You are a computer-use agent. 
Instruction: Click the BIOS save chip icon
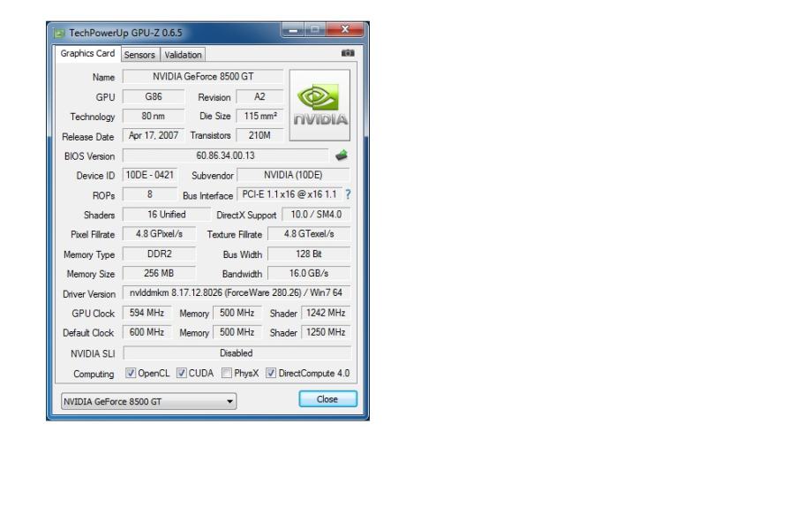pyautogui.click(x=342, y=155)
